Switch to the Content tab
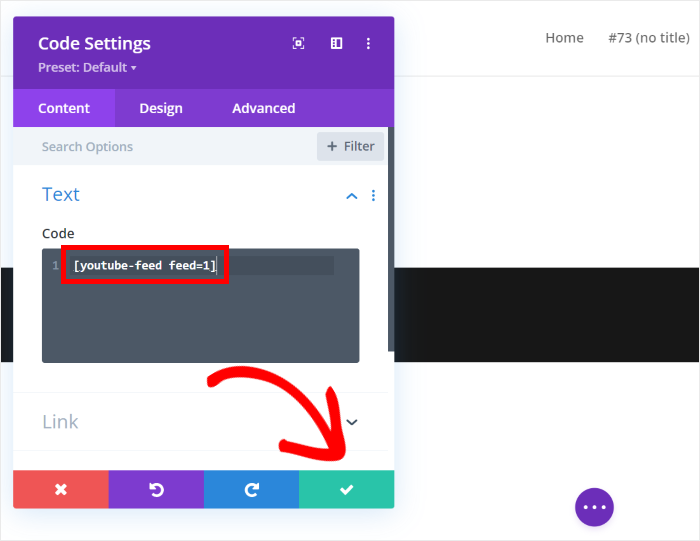Screen dimensions: 700x541 (64, 108)
